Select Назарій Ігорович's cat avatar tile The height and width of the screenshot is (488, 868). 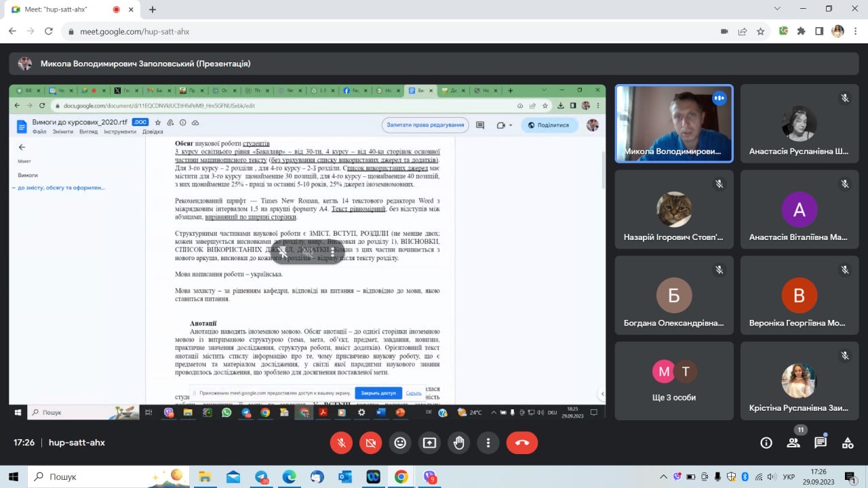coord(674,209)
